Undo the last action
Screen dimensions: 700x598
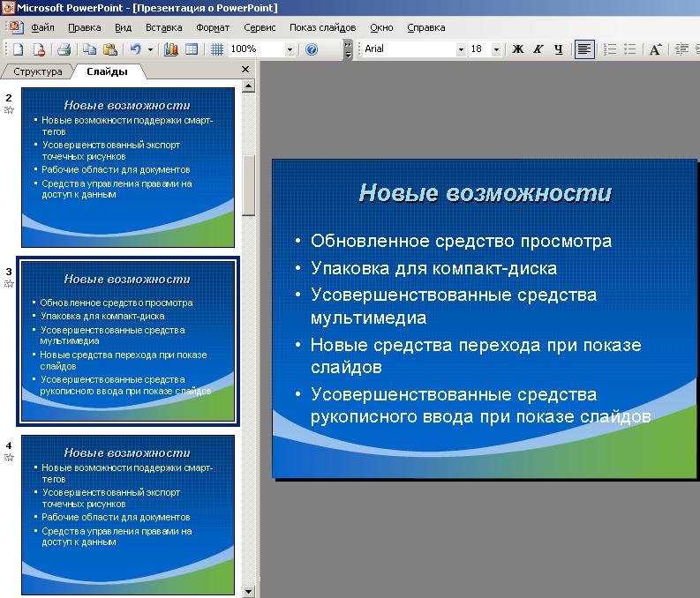(x=135, y=49)
